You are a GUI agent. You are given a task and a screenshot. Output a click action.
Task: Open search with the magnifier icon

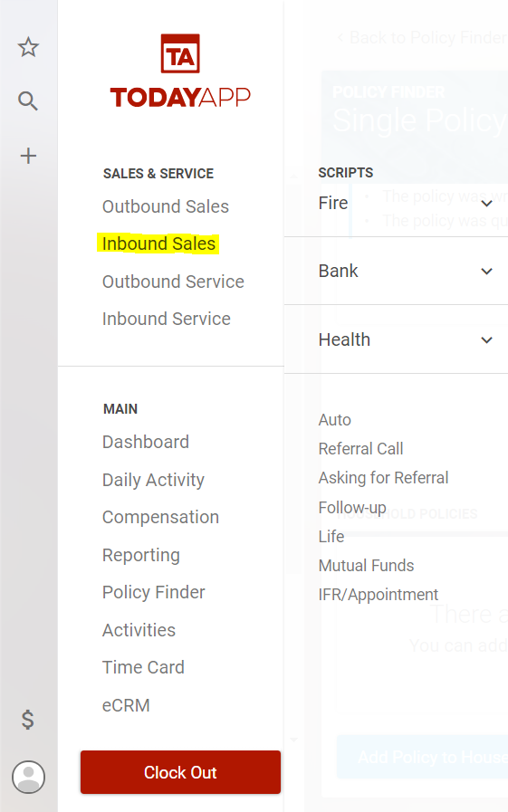coord(28,101)
